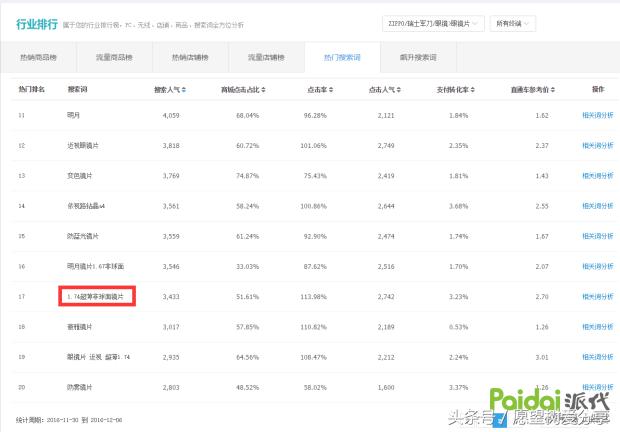620x432 pixels.
Task: Sort by 商城点击占比 column arrow
Action: coord(265,91)
